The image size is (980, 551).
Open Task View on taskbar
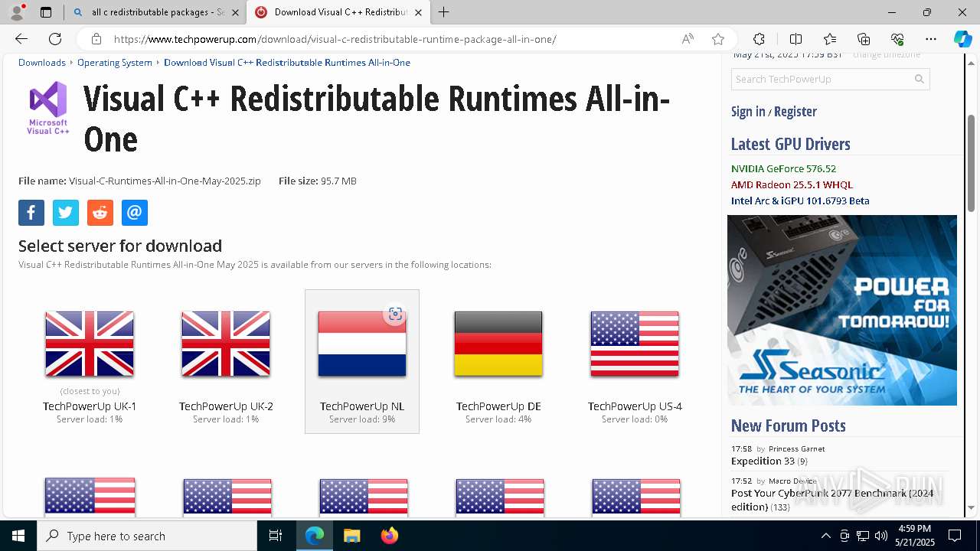[276, 536]
